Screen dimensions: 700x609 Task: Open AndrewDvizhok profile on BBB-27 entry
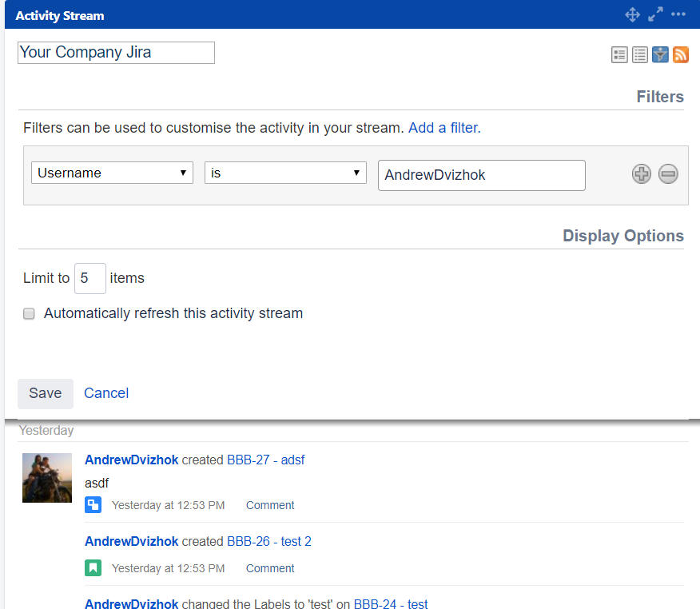click(x=132, y=460)
